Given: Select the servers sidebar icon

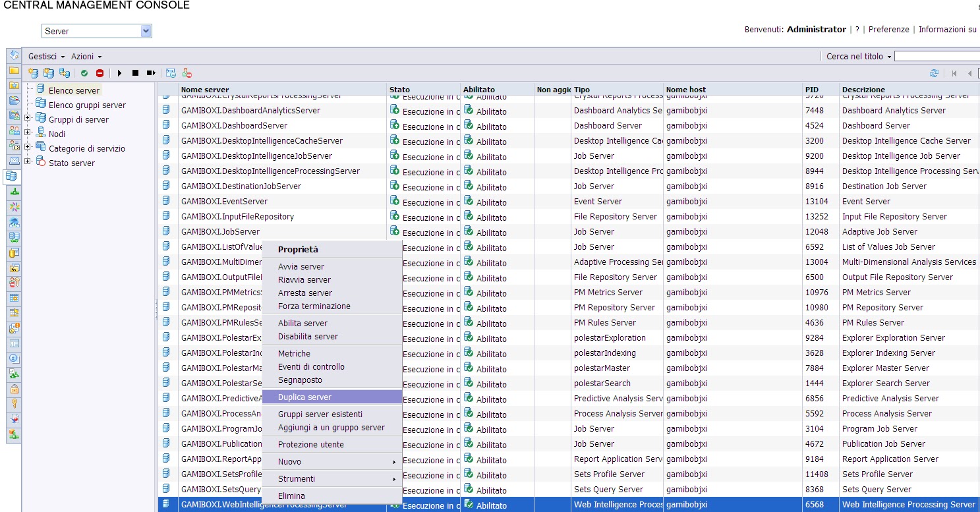Looking at the screenshot, I should coord(13,176).
